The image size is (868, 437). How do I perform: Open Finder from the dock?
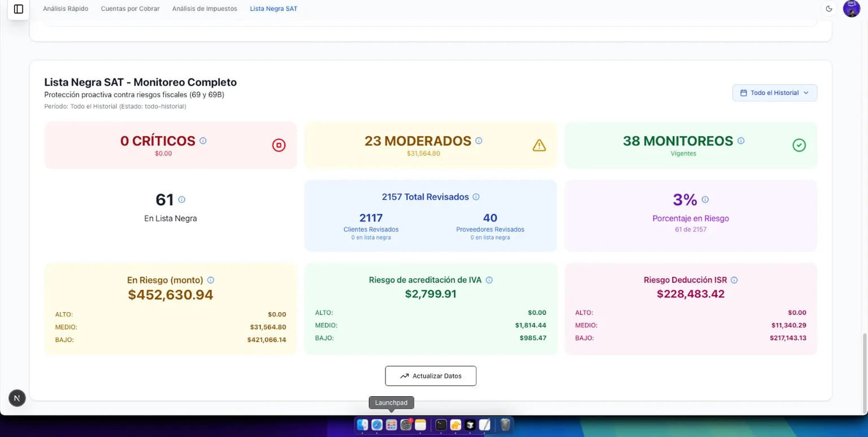point(362,425)
